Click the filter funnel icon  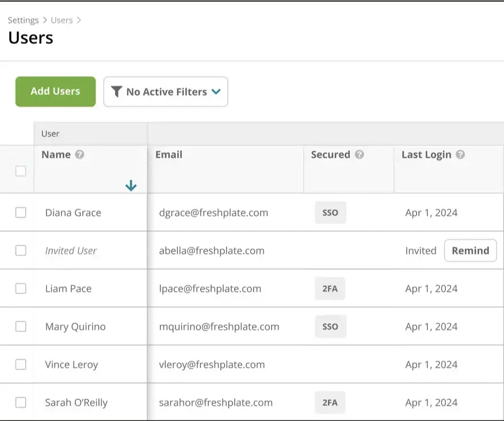point(117,91)
